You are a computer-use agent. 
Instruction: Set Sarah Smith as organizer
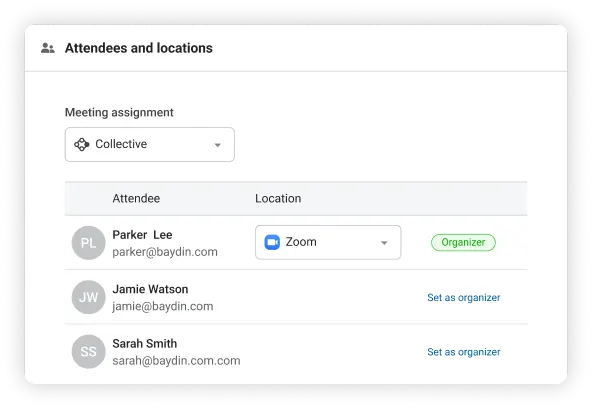464,352
